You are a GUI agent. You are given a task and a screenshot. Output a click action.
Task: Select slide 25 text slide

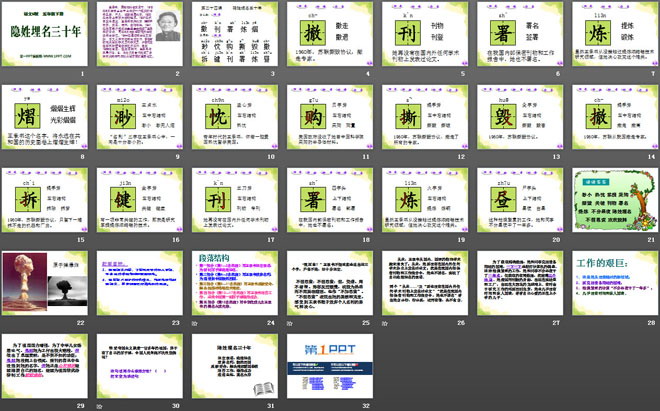tap(330, 283)
